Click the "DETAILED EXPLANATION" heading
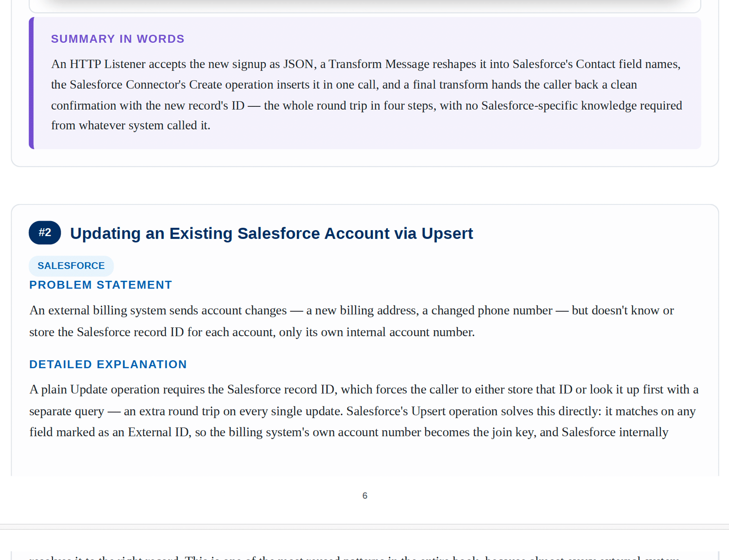The width and height of the screenshot is (729, 560). point(108,365)
